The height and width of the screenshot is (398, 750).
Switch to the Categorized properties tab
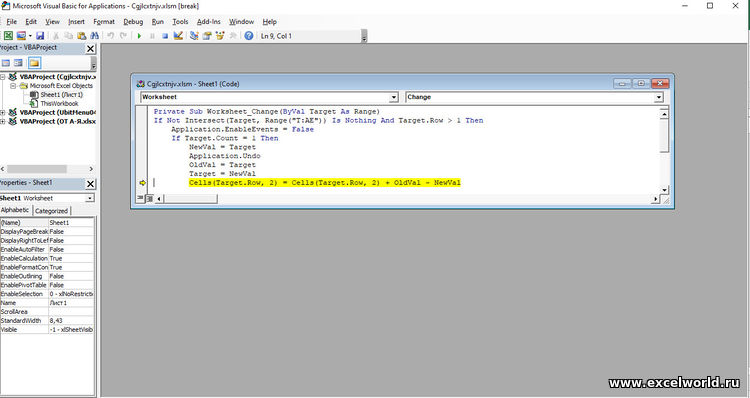pyautogui.click(x=51, y=210)
